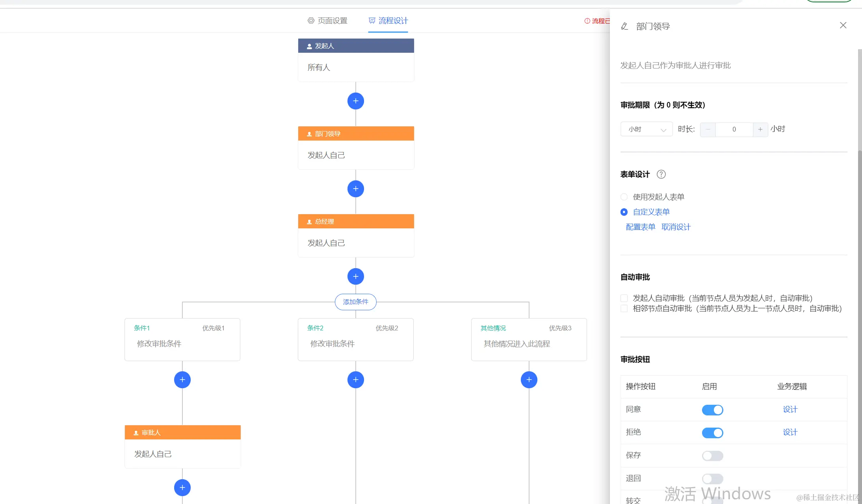The width and height of the screenshot is (862, 504).
Task: Click the plus button below 发起人 node
Action: (355, 101)
